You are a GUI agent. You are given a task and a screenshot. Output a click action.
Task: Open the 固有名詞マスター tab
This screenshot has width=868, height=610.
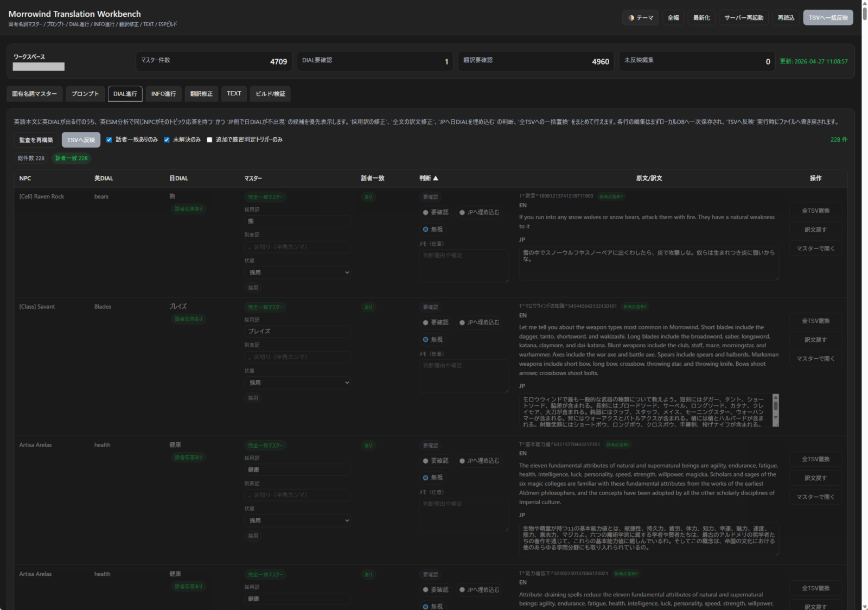coord(35,94)
